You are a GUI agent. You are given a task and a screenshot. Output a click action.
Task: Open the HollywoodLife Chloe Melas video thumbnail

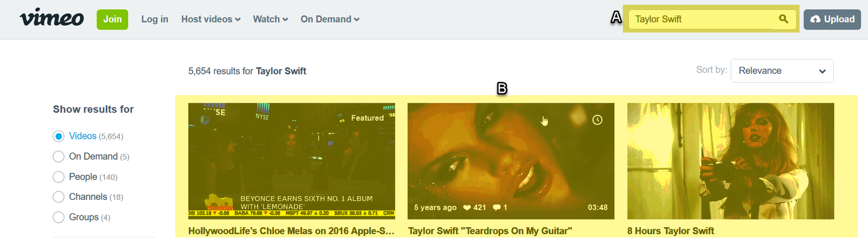point(291,161)
